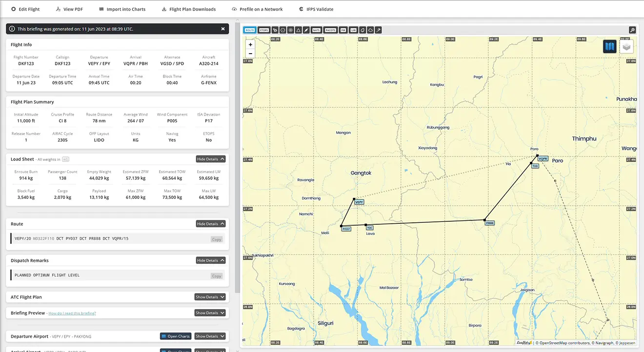This screenshot has height=352, width=644.
Task: Click the euro icon beside IFPS Validate
Action: point(302,9)
